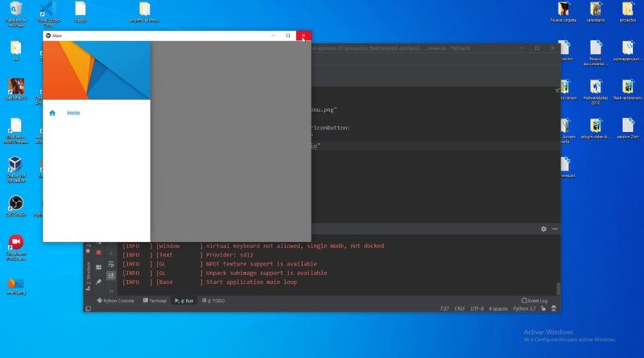The image size is (644, 358).
Task: Click the tool windows toggle at status bar corner
Action: 89,309
